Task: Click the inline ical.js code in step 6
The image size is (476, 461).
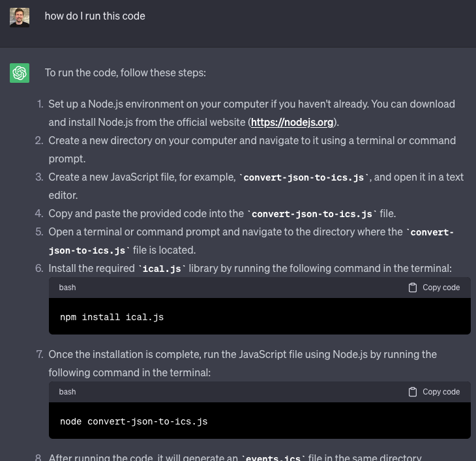Action: 162,269
